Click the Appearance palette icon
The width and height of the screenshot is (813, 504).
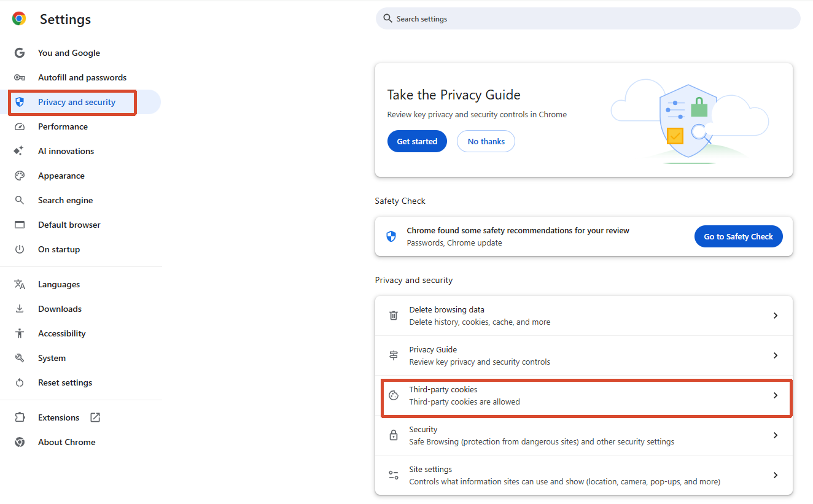[x=20, y=176]
